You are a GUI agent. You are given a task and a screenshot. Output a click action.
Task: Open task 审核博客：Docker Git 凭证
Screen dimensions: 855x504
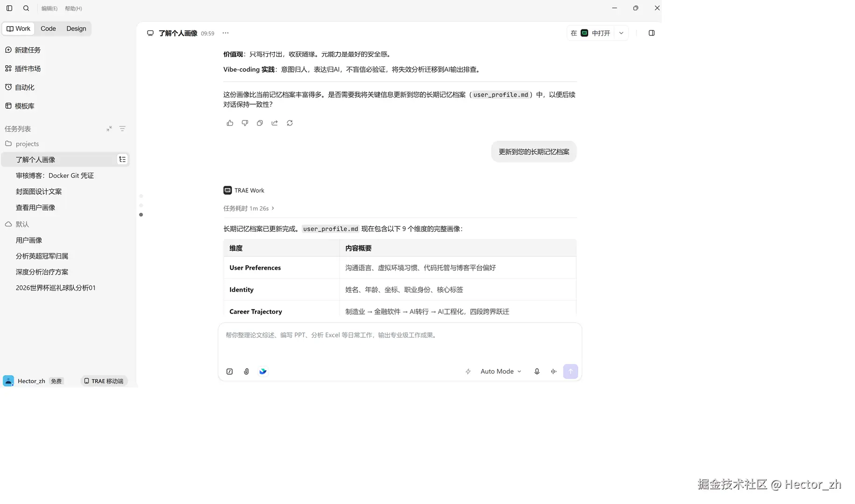[55, 175]
